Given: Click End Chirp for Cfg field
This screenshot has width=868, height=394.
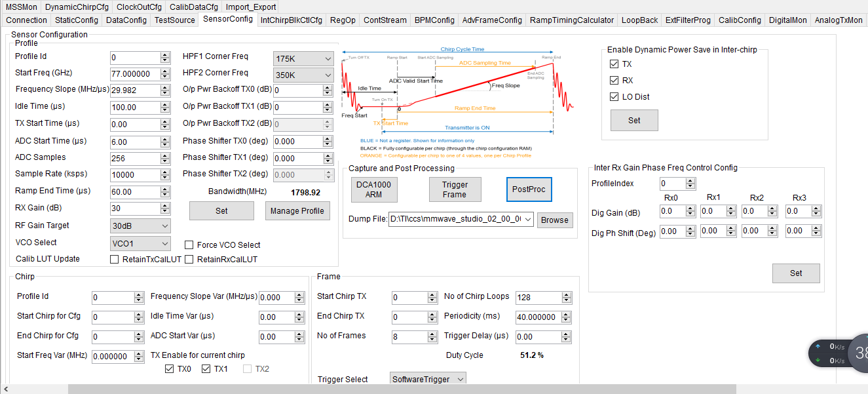Looking at the screenshot, I should pyautogui.click(x=113, y=337).
